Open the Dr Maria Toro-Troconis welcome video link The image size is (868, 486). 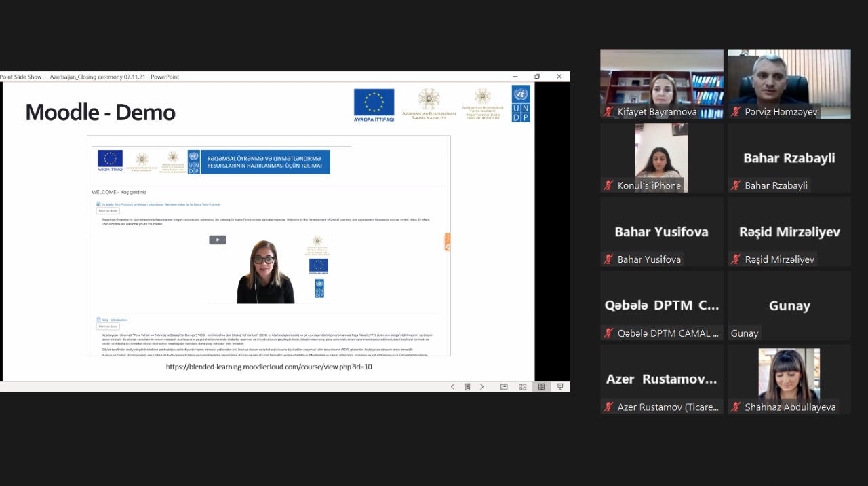[x=161, y=204]
